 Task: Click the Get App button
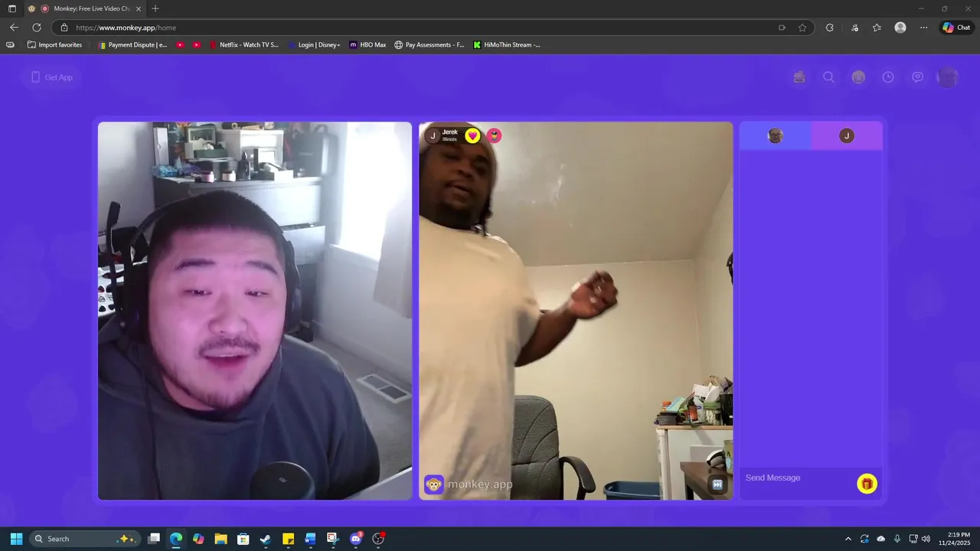(51, 77)
